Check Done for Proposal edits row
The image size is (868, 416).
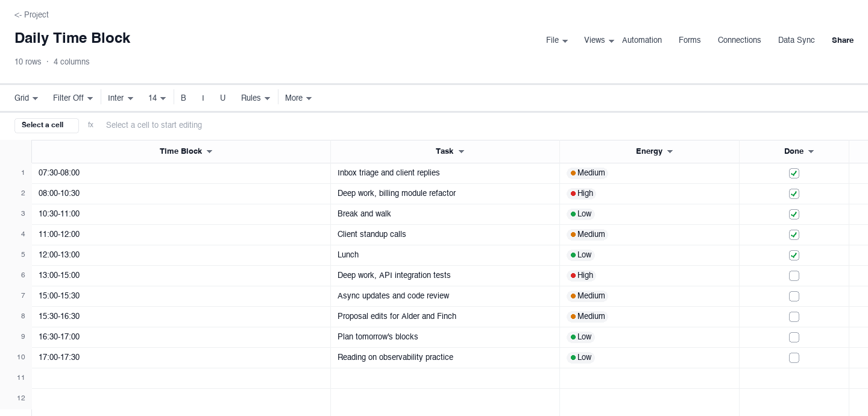click(x=794, y=317)
